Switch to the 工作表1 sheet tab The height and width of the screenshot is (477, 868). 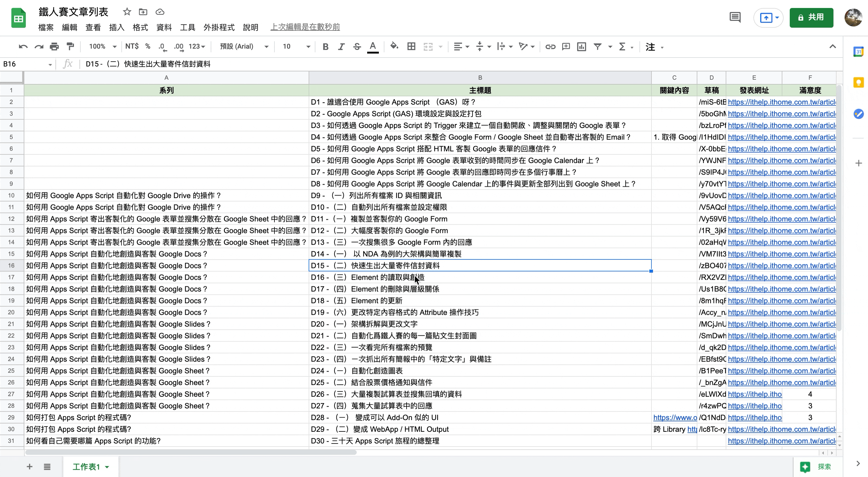pyautogui.click(x=87, y=467)
